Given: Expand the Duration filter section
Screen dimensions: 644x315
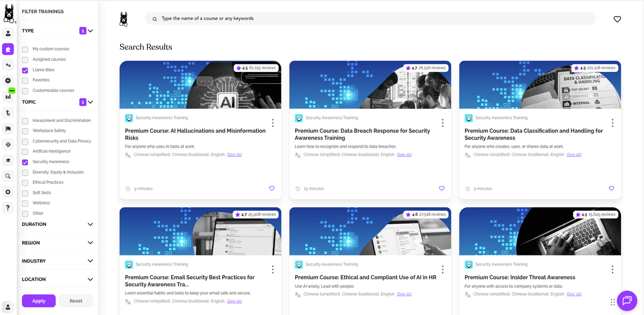Looking at the screenshot, I should (90, 224).
